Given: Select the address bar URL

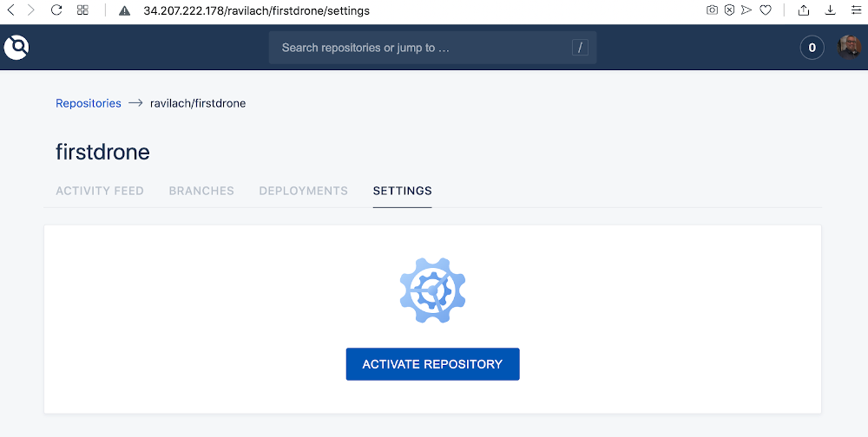Looking at the screenshot, I should [256, 10].
